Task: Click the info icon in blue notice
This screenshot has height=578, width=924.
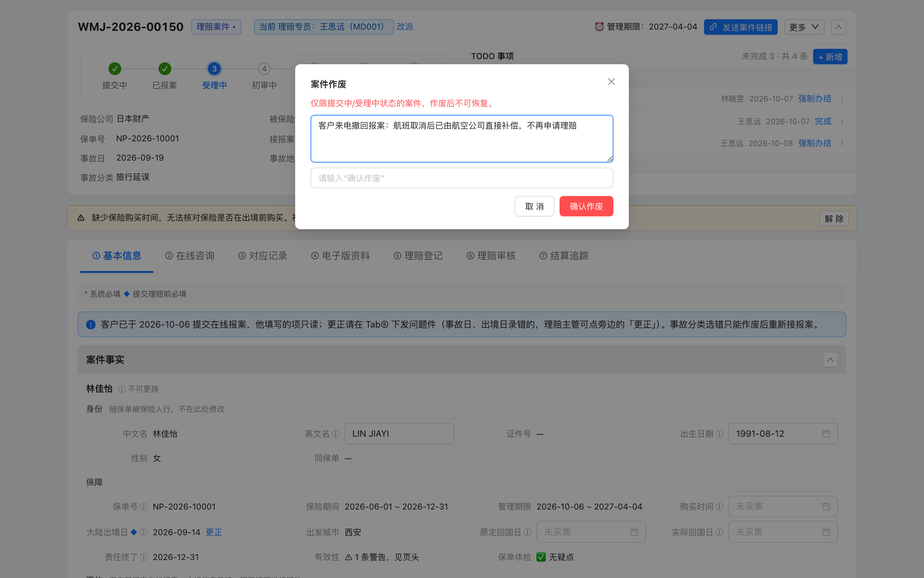Action: (x=91, y=325)
